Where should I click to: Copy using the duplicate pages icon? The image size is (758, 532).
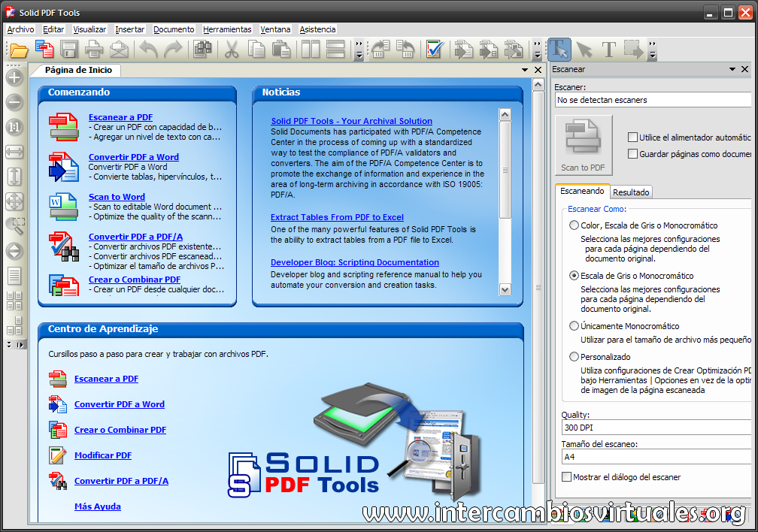click(x=256, y=50)
